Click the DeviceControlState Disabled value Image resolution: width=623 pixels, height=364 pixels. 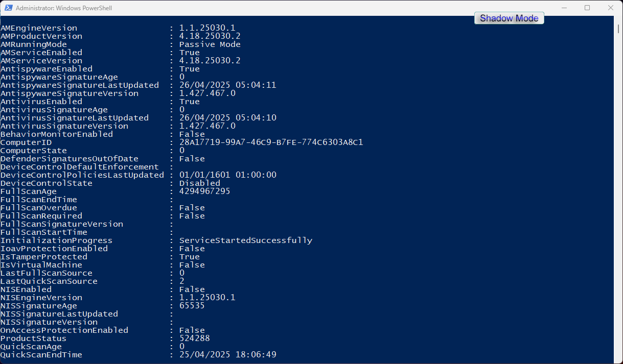point(199,183)
